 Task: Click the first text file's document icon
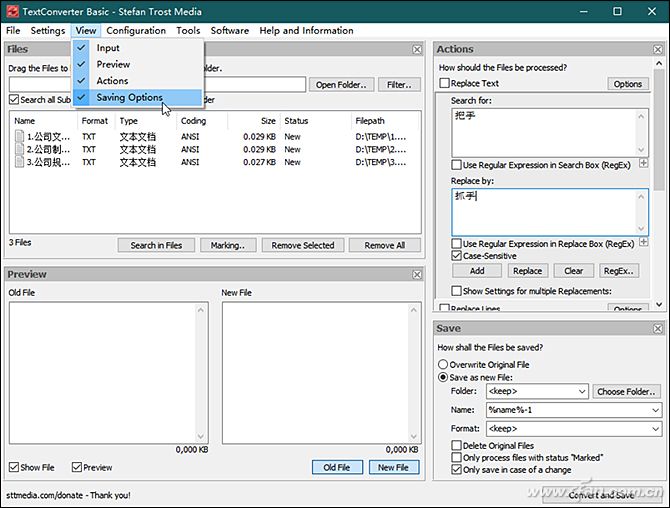pyautogui.click(x=19, y=136)
